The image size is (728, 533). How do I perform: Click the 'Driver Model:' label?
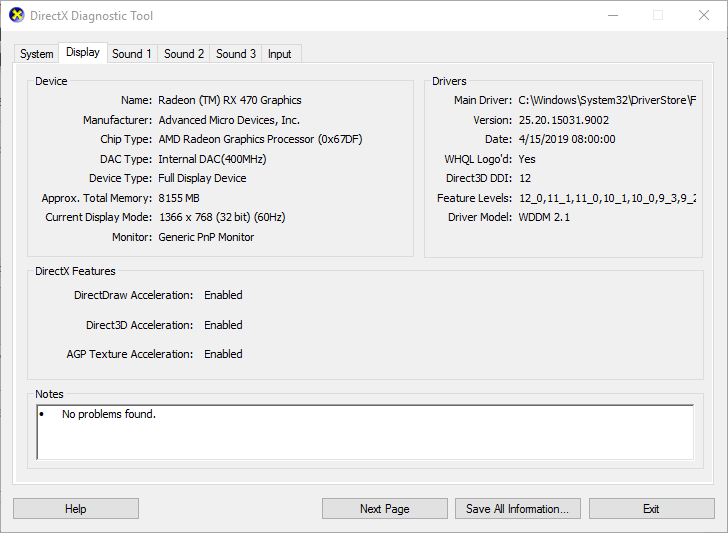pos(480,217)
